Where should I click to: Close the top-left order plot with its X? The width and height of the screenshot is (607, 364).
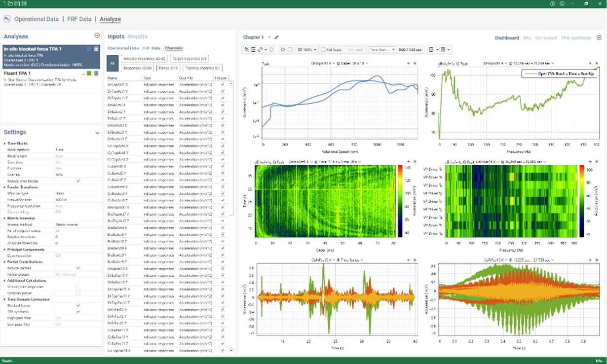(415, 64)
